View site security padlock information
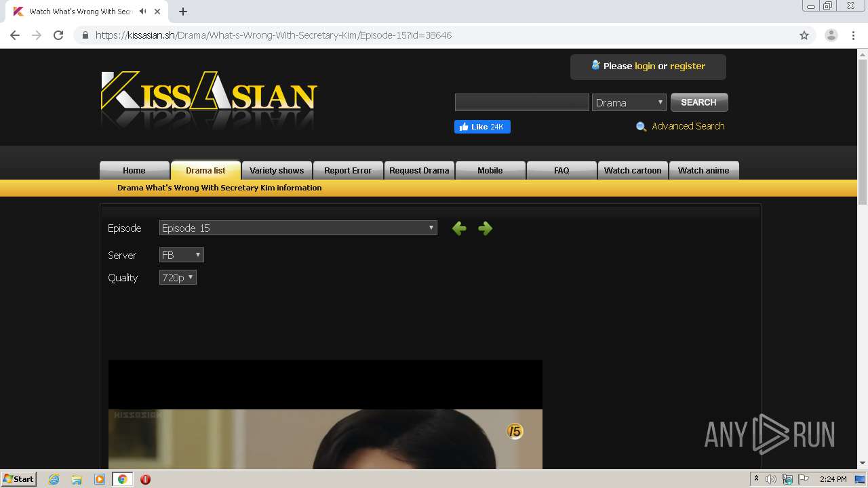 tap(85, 35)
